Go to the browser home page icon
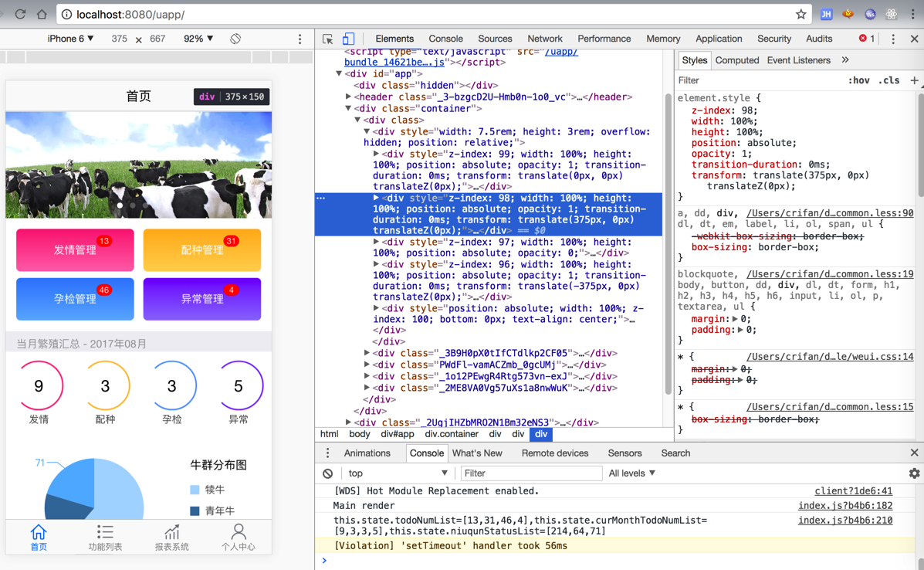Viewport: 924px width, 570px height. coord(42,14)
